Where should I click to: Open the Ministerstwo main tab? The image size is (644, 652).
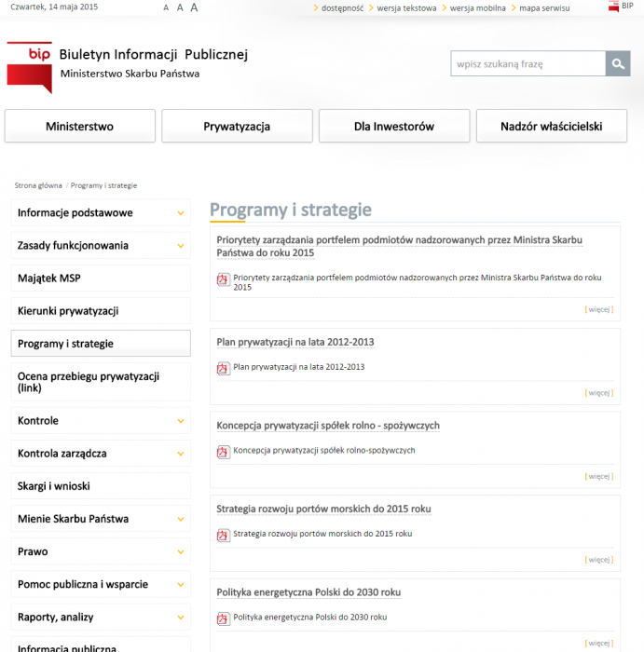click(80, 126)
